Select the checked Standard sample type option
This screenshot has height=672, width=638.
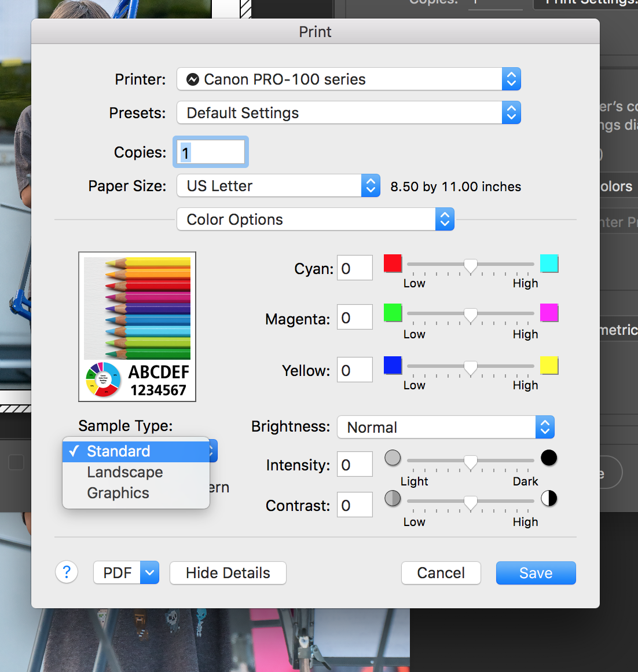pos(118,451)
